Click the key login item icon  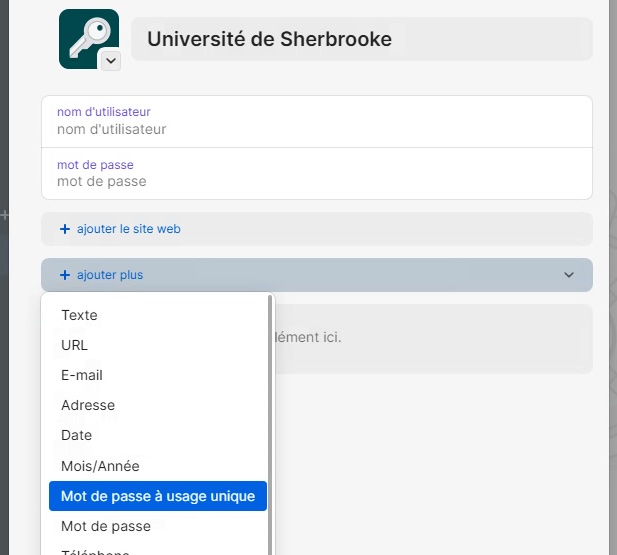click(x=86, y=36)
